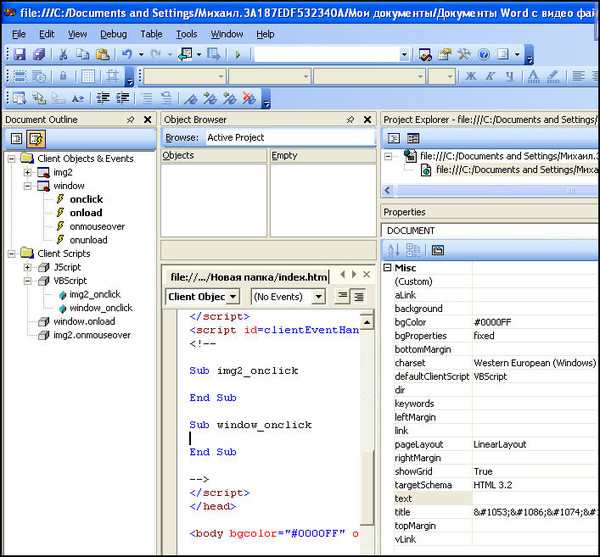Open the File menu
Viewport: 600px width, 557px height.
coord(18,34)
